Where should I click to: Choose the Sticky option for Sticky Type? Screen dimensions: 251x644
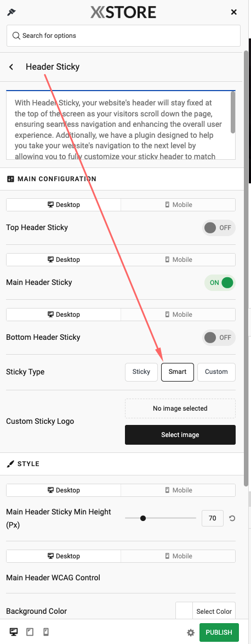141,372
